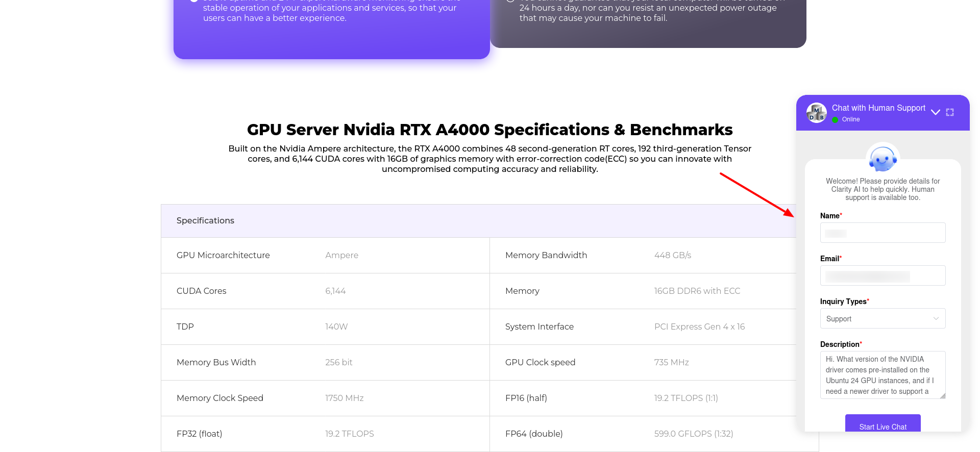
Task: Select the 'Ampere' value
Action: coord(342,255)
